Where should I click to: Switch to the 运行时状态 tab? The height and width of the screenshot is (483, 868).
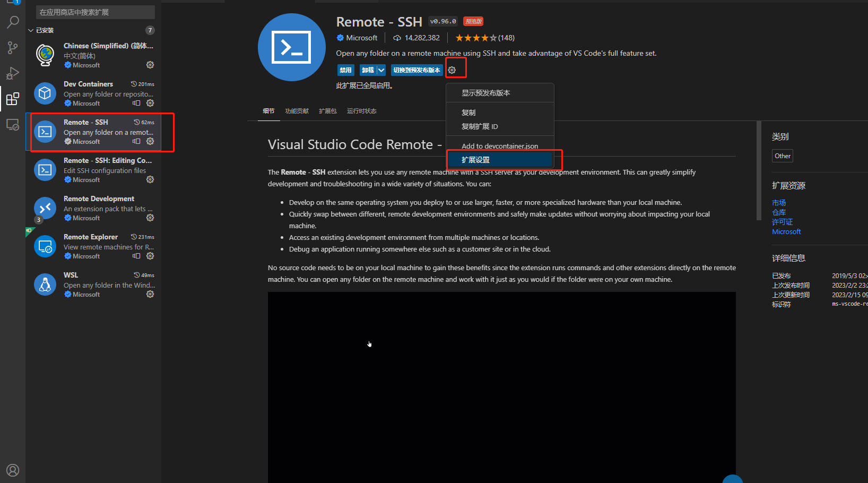click(362, 111)
